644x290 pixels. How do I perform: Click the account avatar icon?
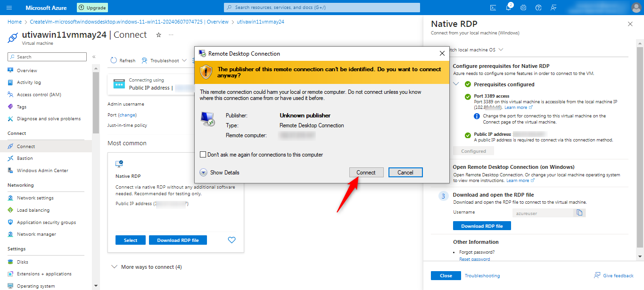[636, 8]
